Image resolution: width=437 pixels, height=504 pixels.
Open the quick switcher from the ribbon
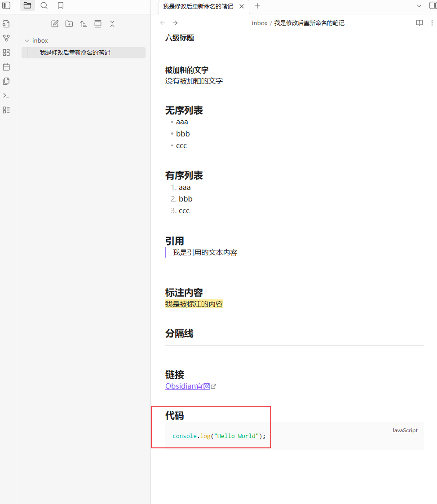6,24
